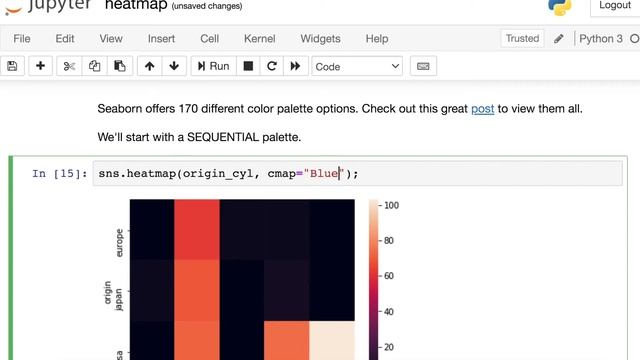Open the Widgets menu
This screenshot has height=360, width=640.
[320, 39]
